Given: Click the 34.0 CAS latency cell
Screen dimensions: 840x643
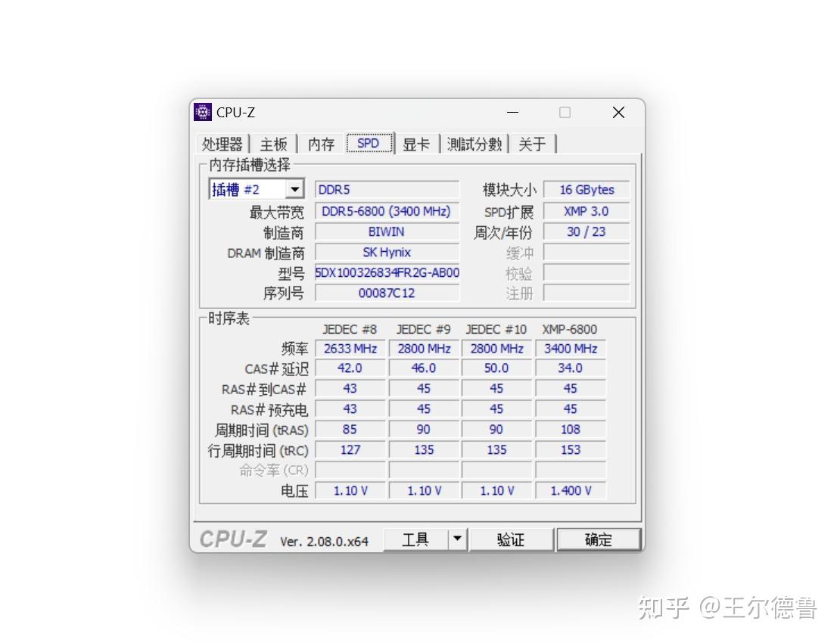Looking at the screenshot, I should 571,368.
